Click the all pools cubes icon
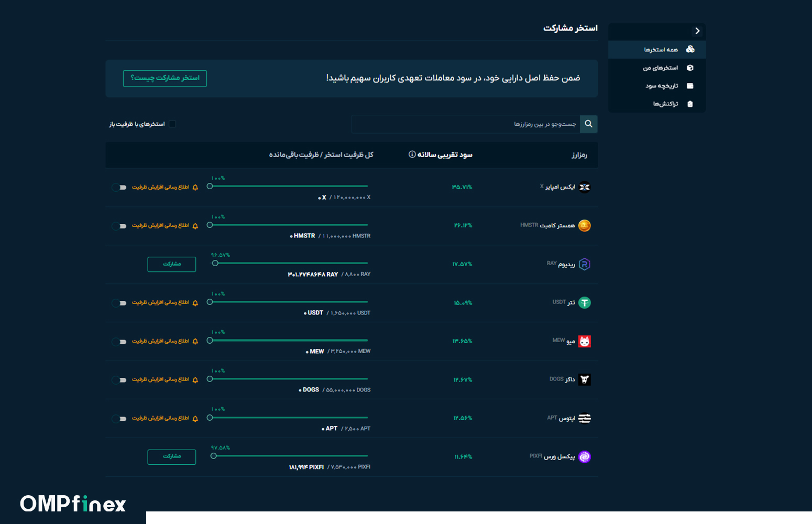 click(690, 49)
